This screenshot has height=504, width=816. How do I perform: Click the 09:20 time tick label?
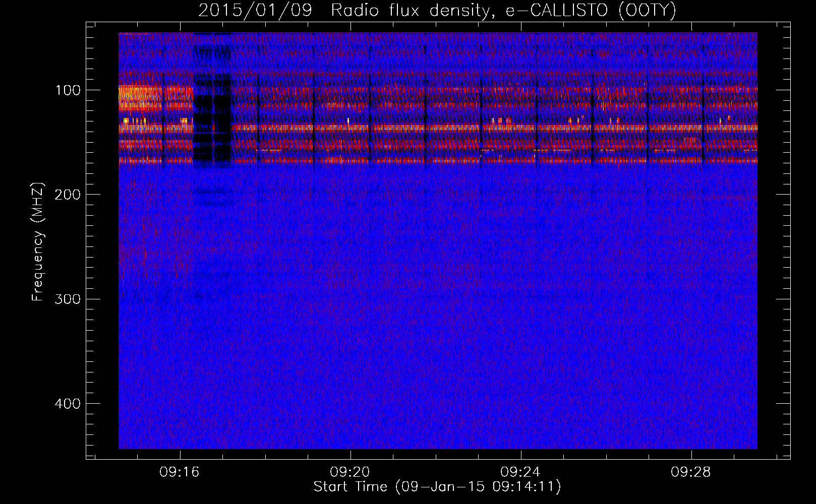pyautogui.click(x=350, y=472)
